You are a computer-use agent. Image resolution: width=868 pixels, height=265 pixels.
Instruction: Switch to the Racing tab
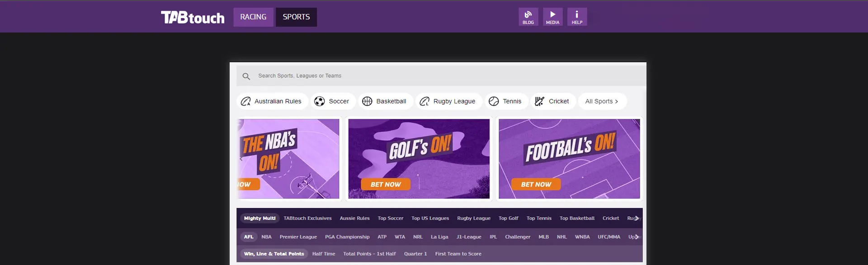(x=253, y=17)
